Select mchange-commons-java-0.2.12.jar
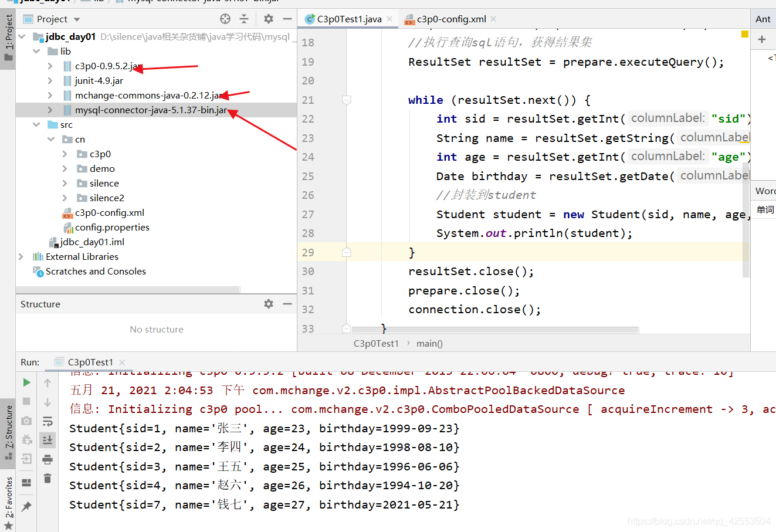The image size is (776, 532). 149,95
